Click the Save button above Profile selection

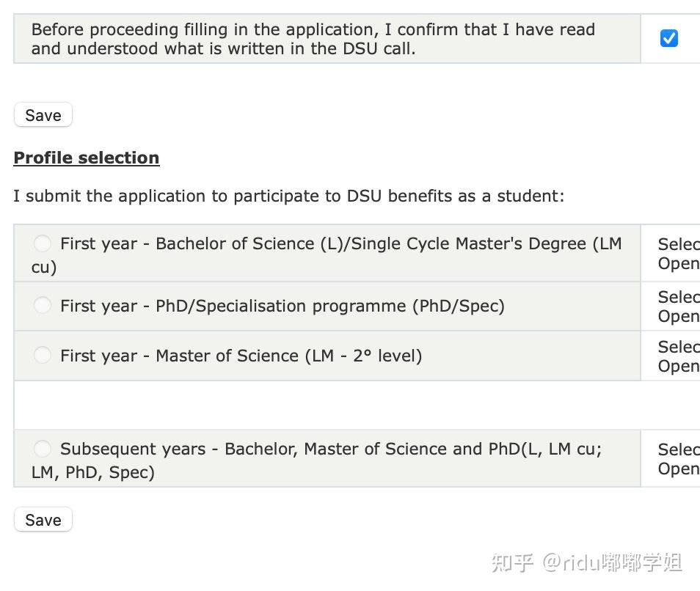tap(43, 115)
